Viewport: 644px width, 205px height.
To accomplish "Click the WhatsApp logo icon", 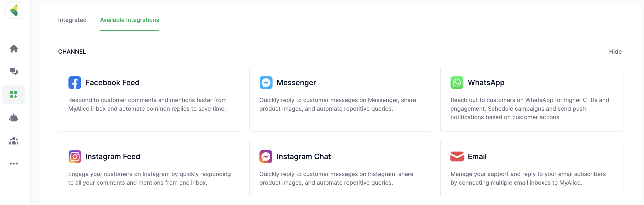I will tap(457, 83).
